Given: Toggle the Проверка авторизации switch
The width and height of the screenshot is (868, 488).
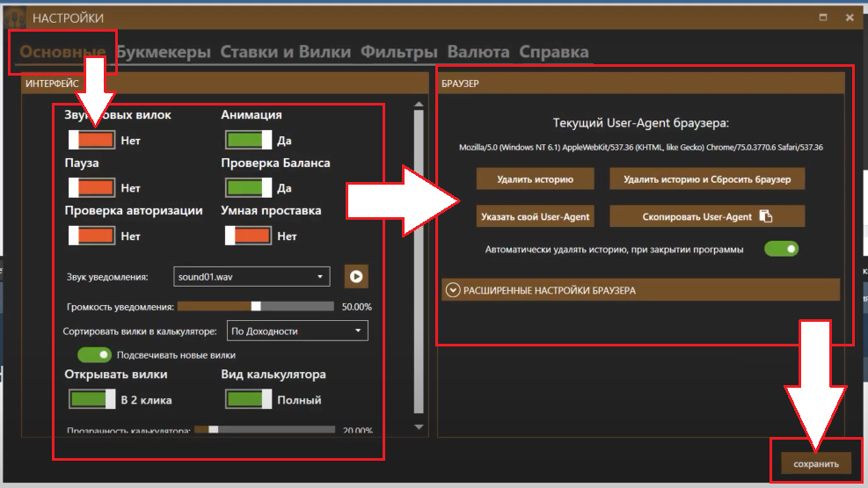Looking at the screenshot, I should click(91, 236).
